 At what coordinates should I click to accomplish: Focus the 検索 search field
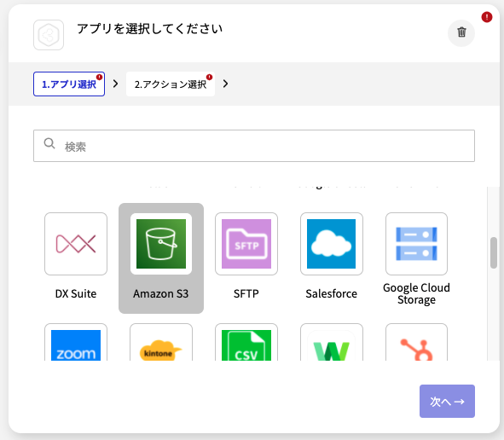[x=254, y=146]
